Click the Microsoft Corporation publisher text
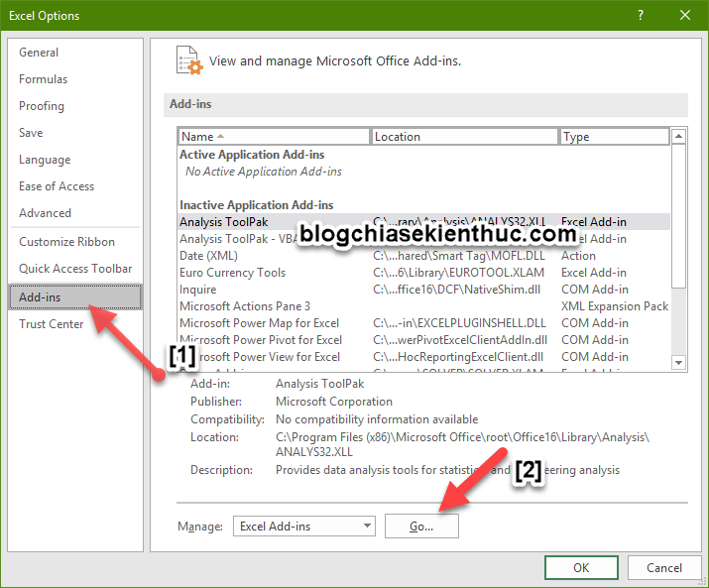709x588 pixels. coord(334,402)
